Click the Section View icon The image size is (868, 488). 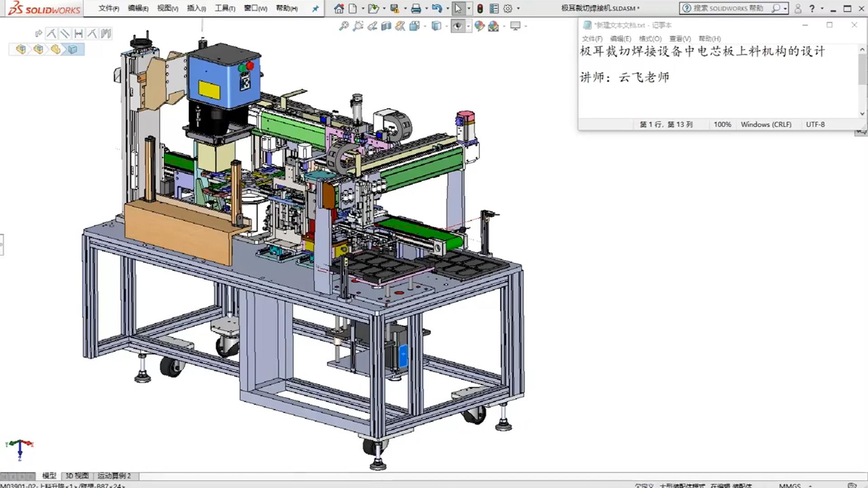click(386, 26)
